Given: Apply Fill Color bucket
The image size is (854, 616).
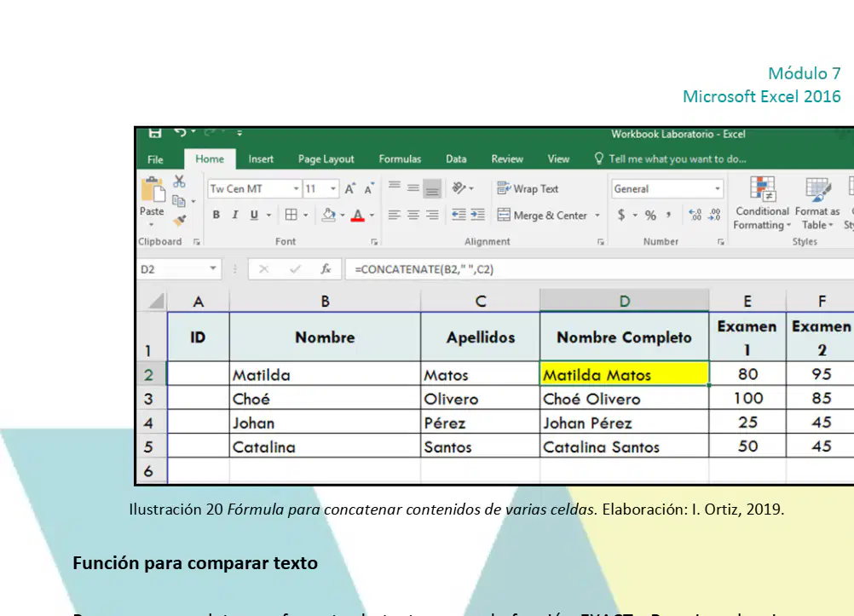Looking at the screenshot, I should pos(328,216).
